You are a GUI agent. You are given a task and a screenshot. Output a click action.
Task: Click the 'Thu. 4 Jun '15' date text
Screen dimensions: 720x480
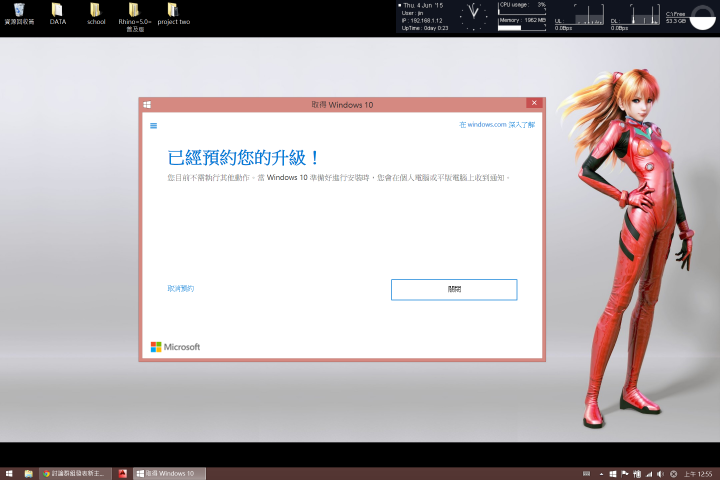tap(423, 6)
